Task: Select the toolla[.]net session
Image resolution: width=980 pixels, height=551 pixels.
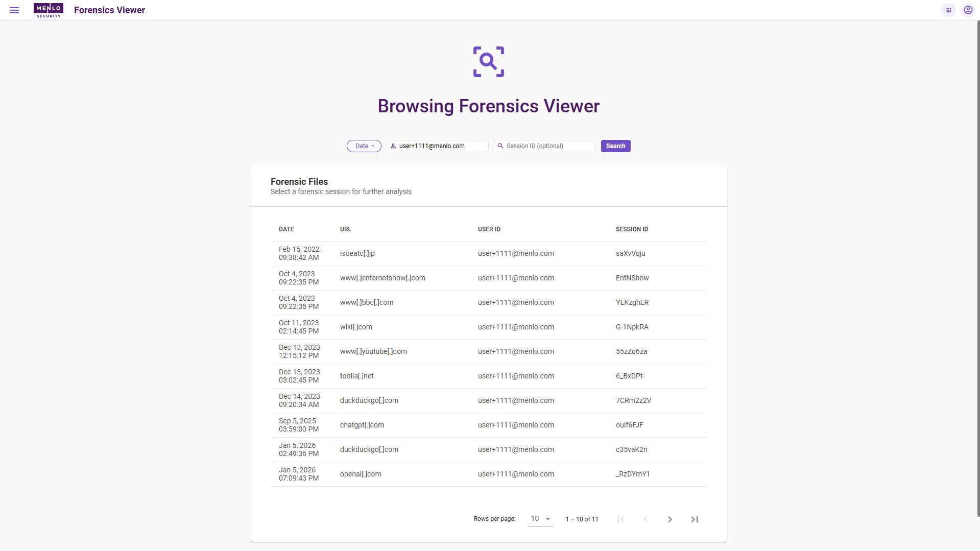Action: [489, 376]
